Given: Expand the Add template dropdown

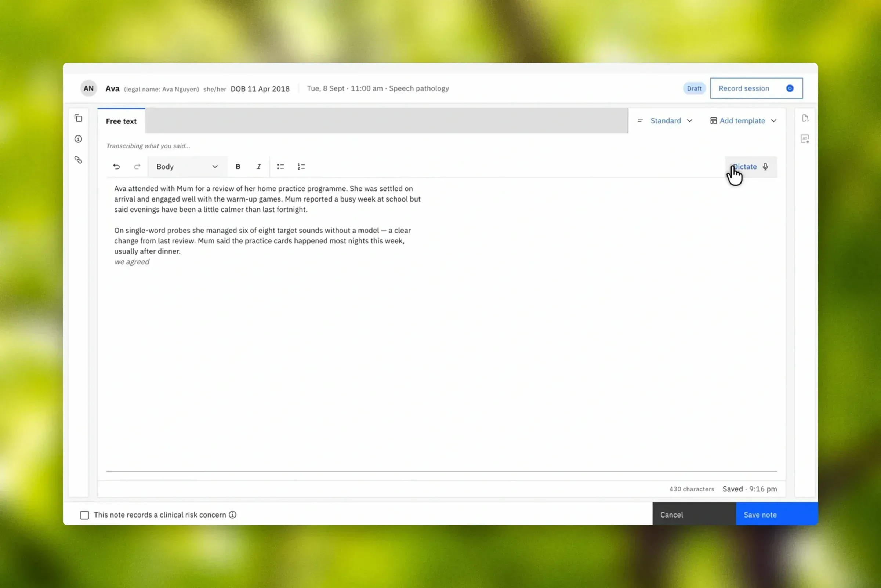Looking at the screenshot, I should [x=743, y=121].
